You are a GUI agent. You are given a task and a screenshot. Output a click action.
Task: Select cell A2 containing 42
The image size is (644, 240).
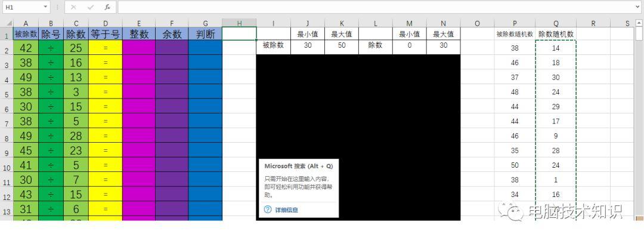[26, 48]
